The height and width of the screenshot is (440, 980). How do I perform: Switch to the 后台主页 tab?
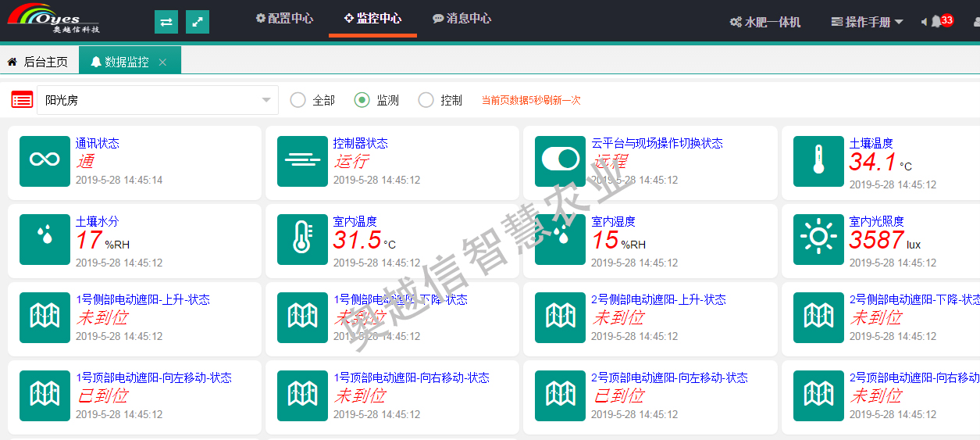37,62
